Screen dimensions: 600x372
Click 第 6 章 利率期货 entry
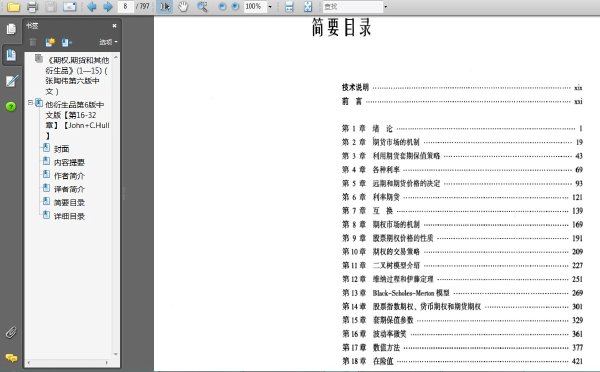coord(462,197)
